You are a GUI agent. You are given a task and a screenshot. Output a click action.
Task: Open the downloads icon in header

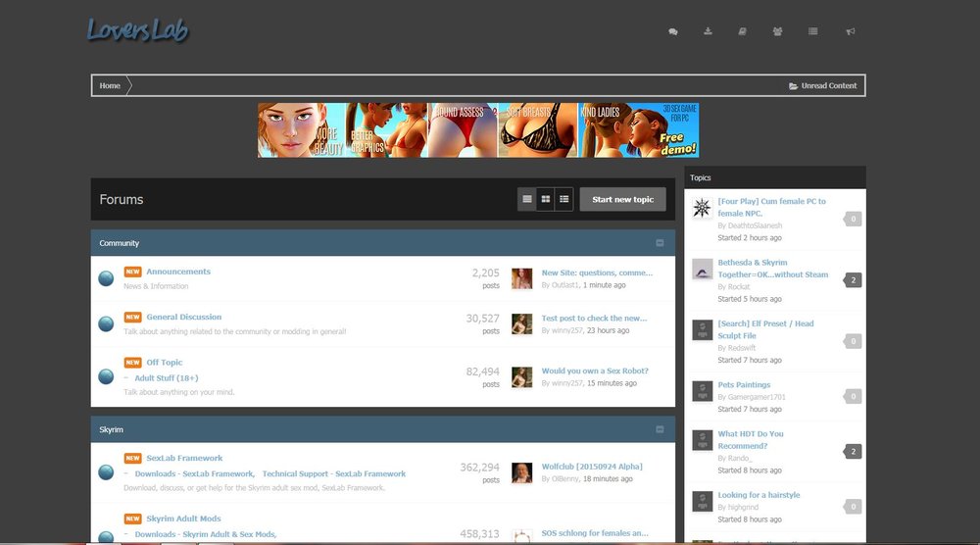click(708, 31)
